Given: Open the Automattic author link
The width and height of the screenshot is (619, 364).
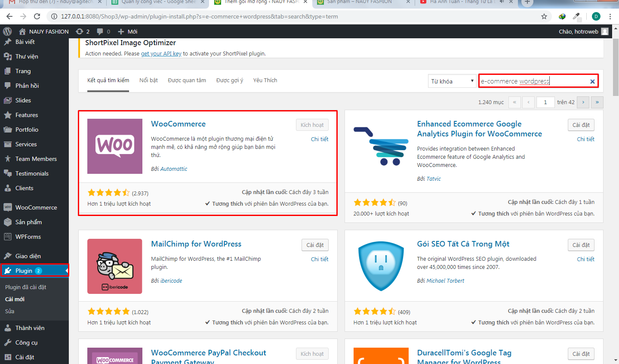Looking at the screenshot, I should click(x=174, y=169).
